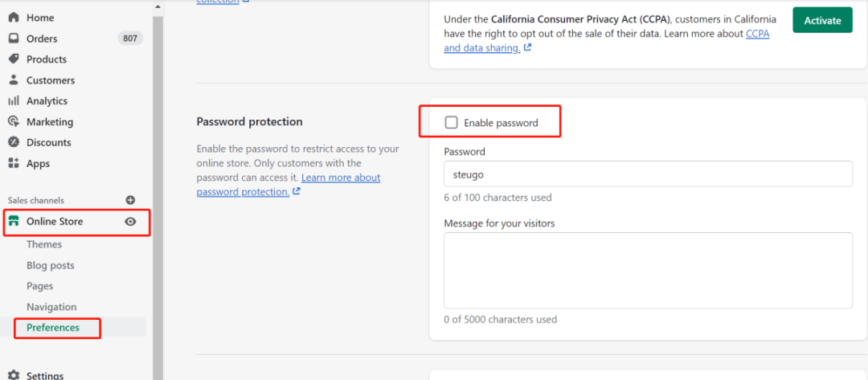Click the Settings gear icon
The height and width of the screenshot is (380, 868).
[x=14, y=375]
